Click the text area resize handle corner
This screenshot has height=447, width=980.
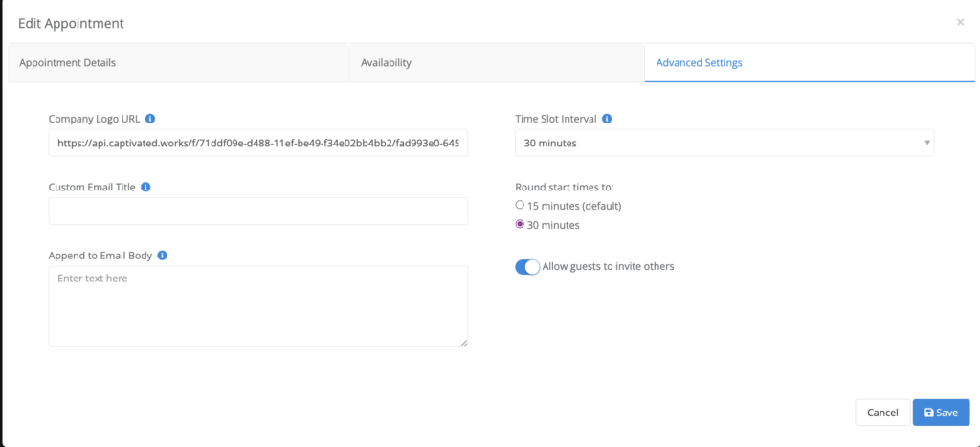click(464, 343)
